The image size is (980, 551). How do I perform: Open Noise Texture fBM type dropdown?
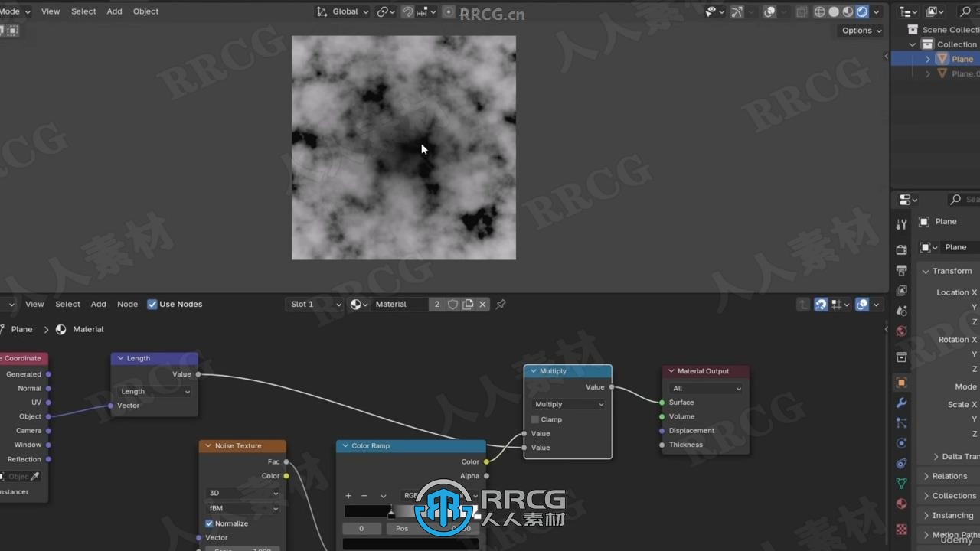point(243,508)
